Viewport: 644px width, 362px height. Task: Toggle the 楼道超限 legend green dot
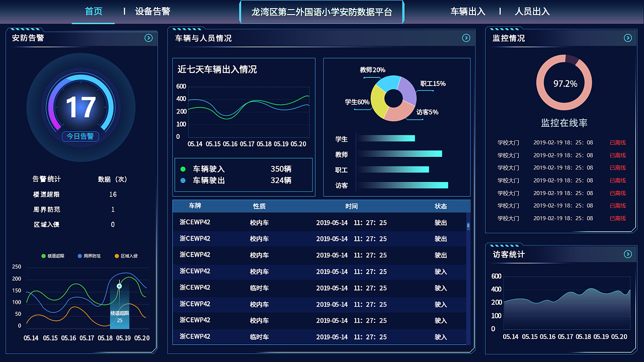click(x=44, y=256)
